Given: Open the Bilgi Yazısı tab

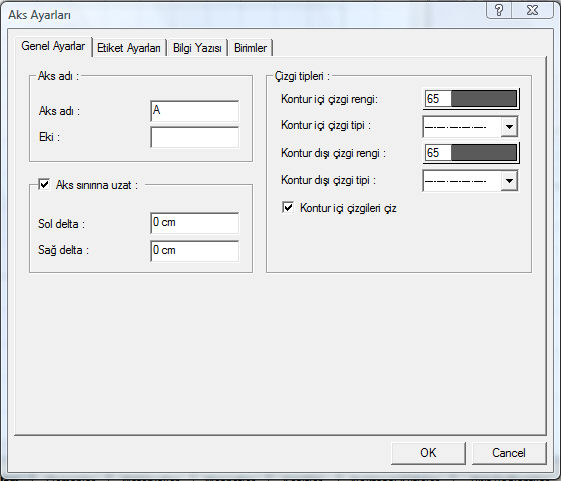Looking at the screenshot, I should coord(197,48).
